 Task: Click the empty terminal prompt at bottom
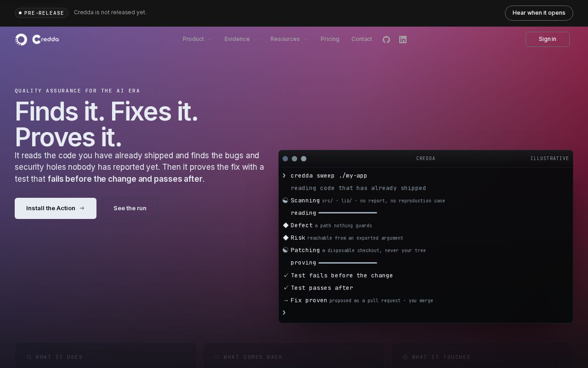[284, 313]
